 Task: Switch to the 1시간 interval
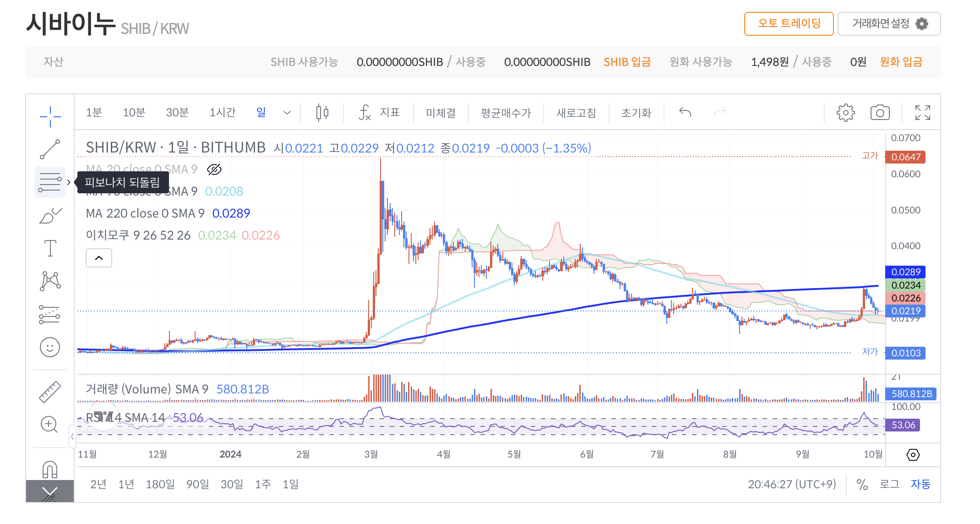pyautogui.click(x=223, y=113)
